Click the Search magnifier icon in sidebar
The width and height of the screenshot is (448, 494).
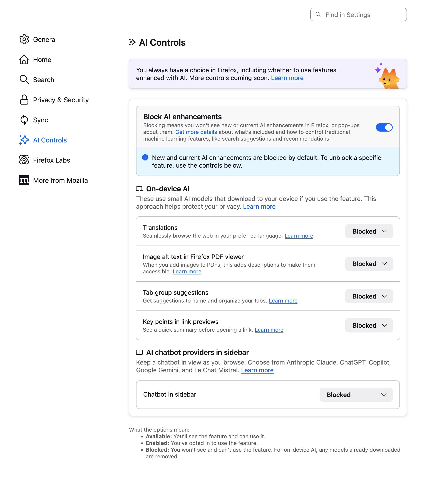[x=24, y=80]
